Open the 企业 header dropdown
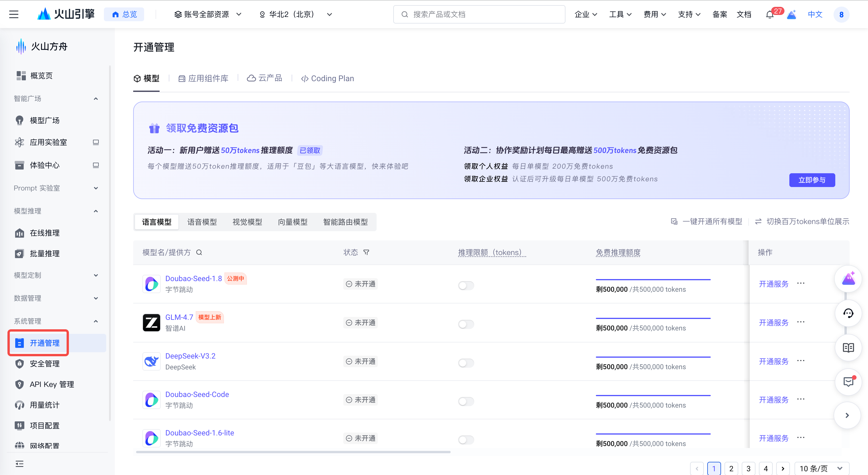Screen dimensions: 868x475 (x=586, y=14)
